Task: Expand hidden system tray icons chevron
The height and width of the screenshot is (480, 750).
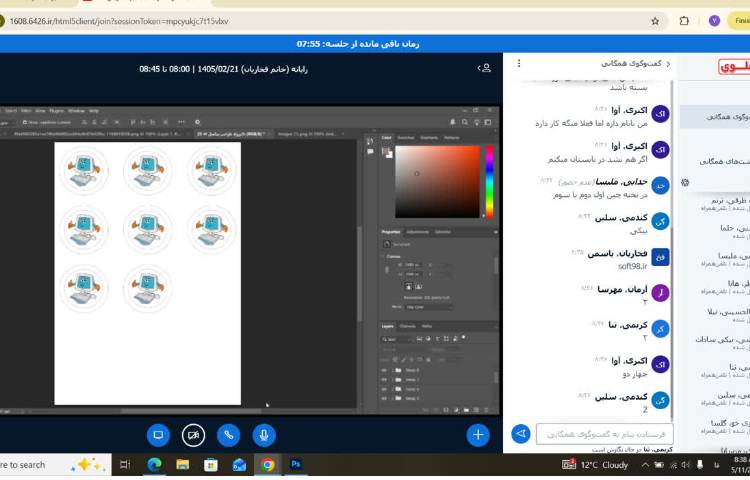Action: 645,465
